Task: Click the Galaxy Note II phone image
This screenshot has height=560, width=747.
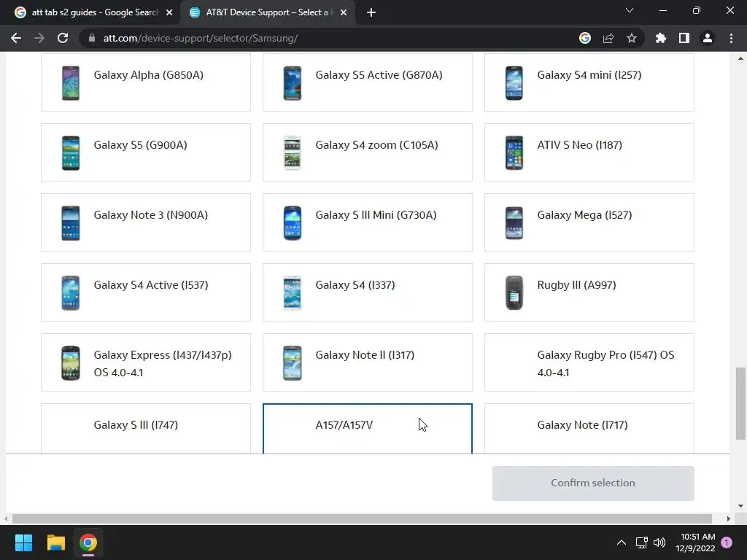Action: click(292, 363)
